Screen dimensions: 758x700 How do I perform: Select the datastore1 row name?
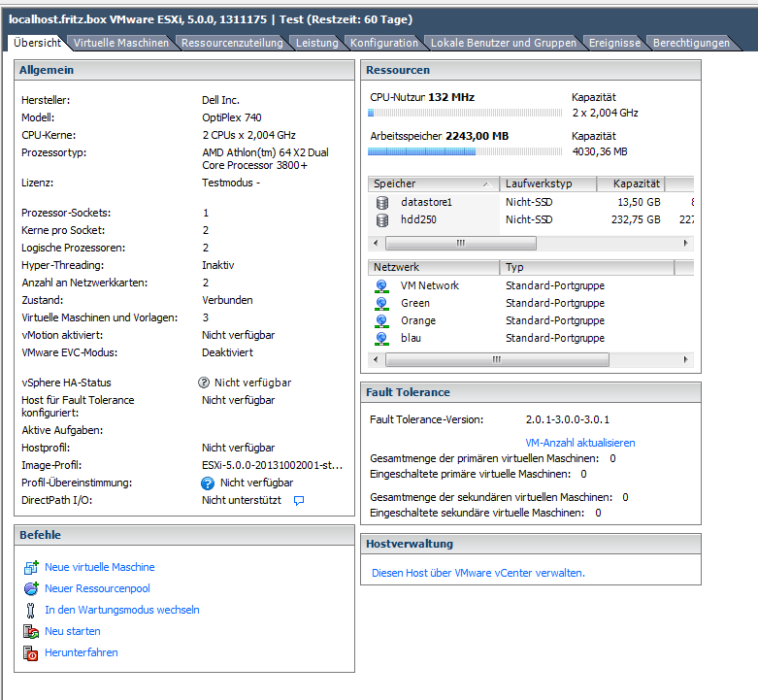426,203
